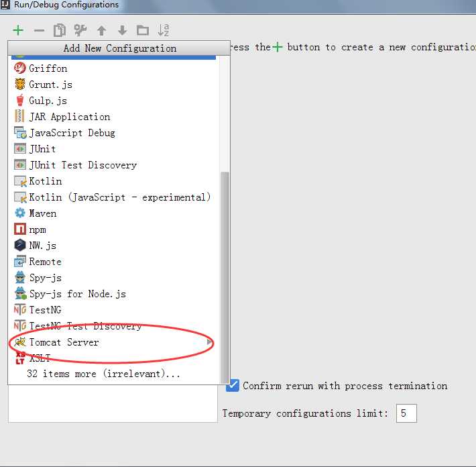Click the Spy-js spy icon
476x467 pixels.
coord(19,277)
